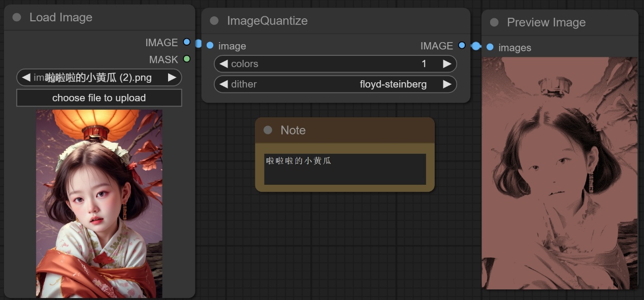The width and height of the screenshot is (644, 300).
Task: Decrease the colors value with left arrow
Action: [x=223, y=64]
